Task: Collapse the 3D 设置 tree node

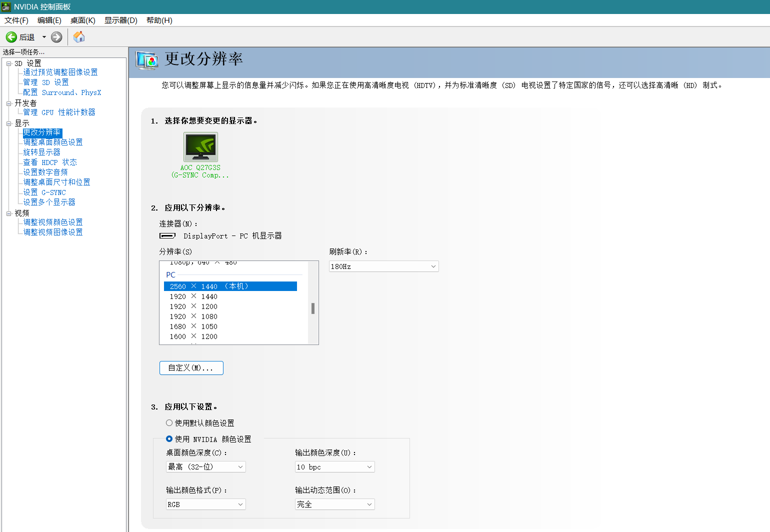Action: 8,63
